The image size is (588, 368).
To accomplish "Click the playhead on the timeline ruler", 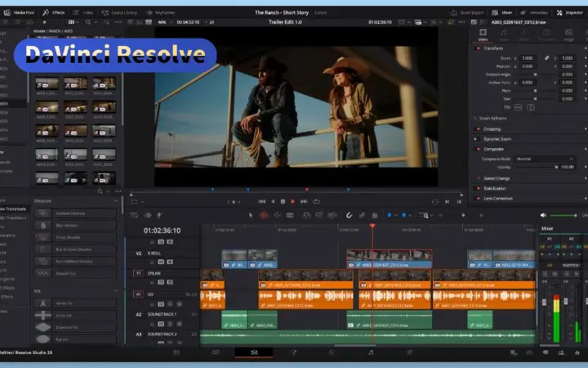I will pos(372,226).
